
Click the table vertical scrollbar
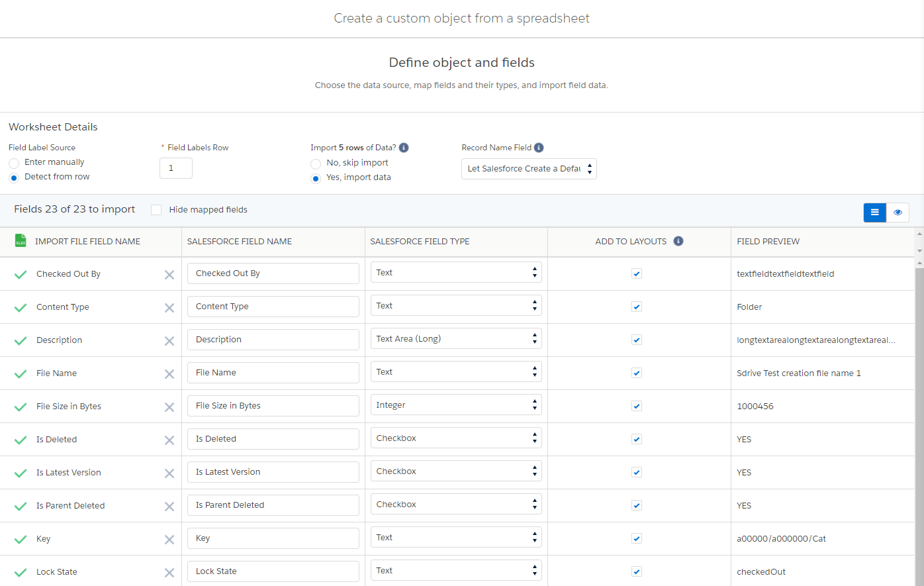point(919,397)
